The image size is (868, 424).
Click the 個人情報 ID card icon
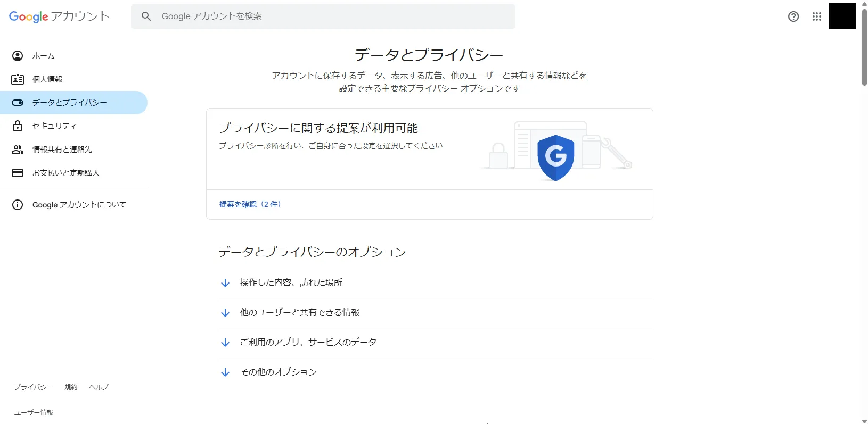click(x=18, y=79)
